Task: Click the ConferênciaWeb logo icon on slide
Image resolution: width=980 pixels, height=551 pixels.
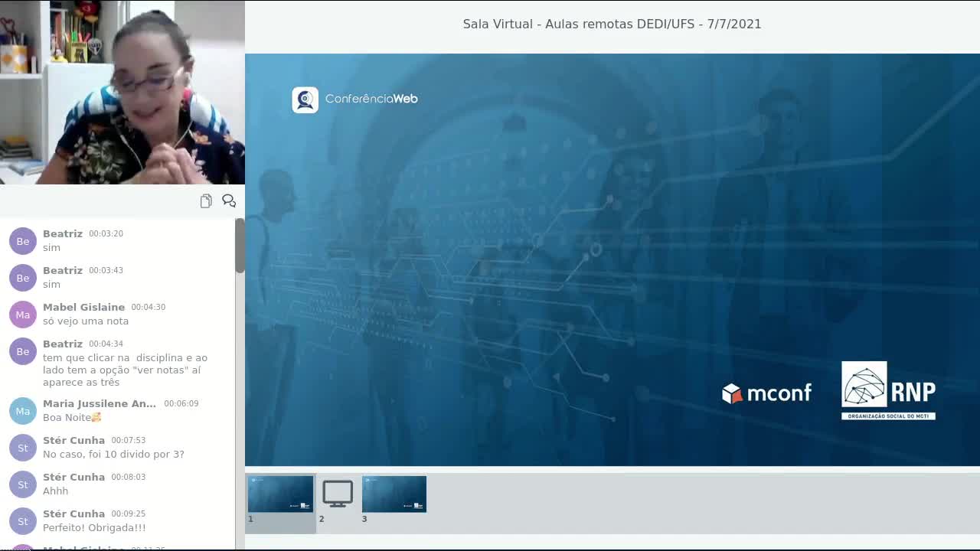Action: (305, 99)
